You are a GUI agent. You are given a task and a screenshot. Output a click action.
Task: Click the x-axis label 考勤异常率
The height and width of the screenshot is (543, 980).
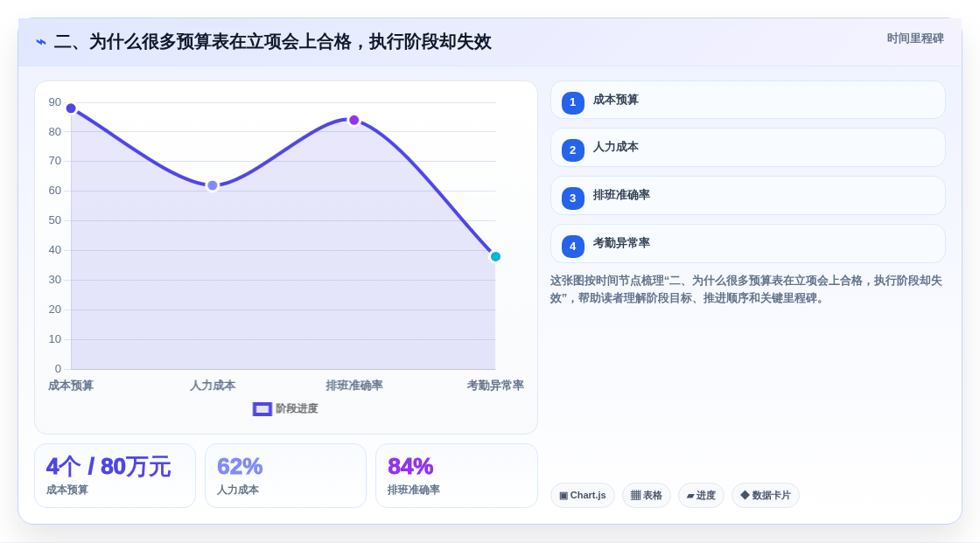[x=495, y=386]
